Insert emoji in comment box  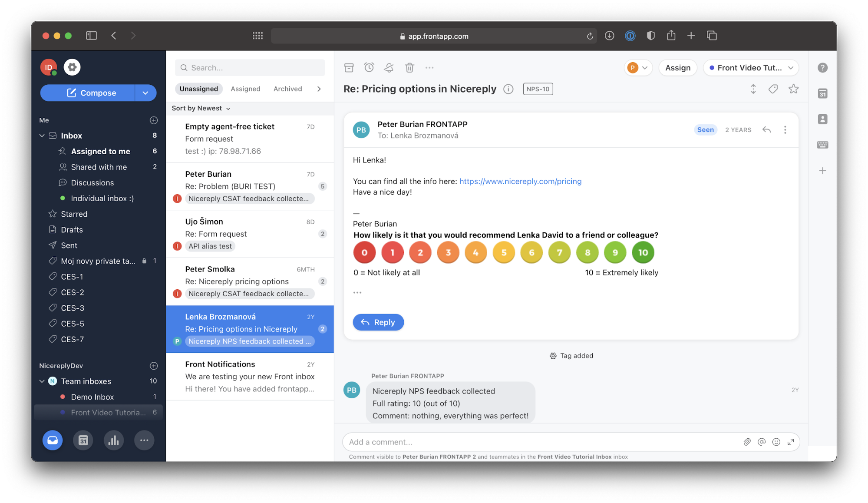[776, 442]
